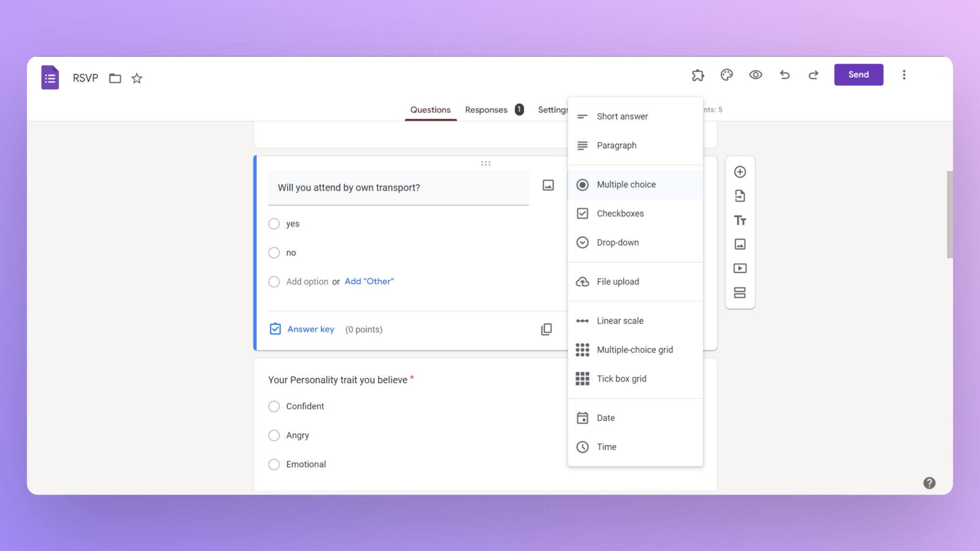Open the more options kebab menu
This screenshot has height=551, width=980.
[x=904, y=75]
